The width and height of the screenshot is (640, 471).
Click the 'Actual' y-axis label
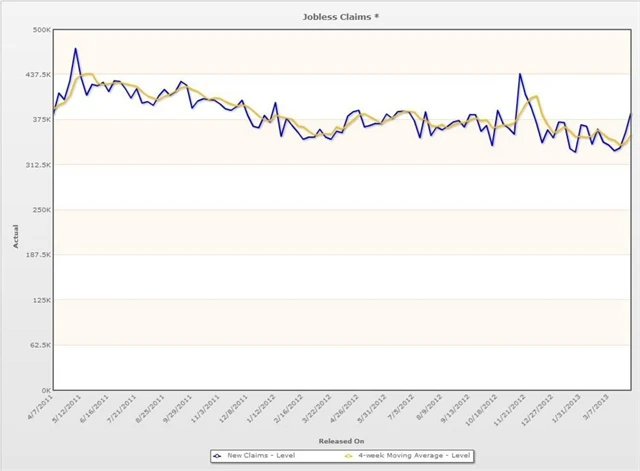(x=16, y=236)
